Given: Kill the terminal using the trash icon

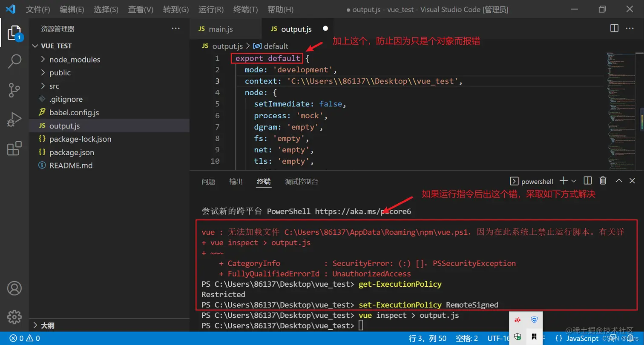Looking at the screenshot, I should tap(603, 180).
